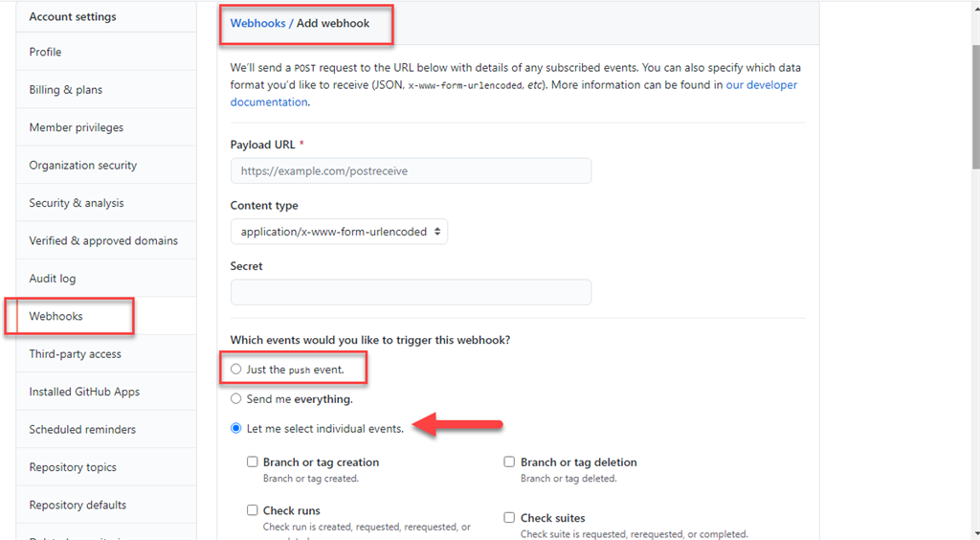The height and width of the screenshot is (540, 980).
Task: Go to Billing & plans in sidebar
Action: (x=65, y=89)
